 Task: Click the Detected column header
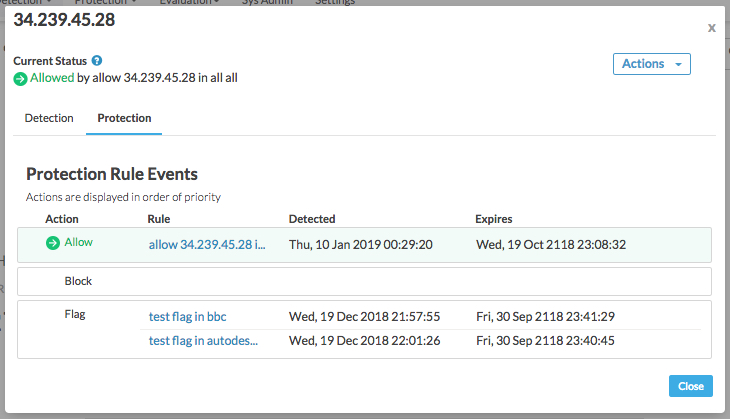click(x=312, y=218)
